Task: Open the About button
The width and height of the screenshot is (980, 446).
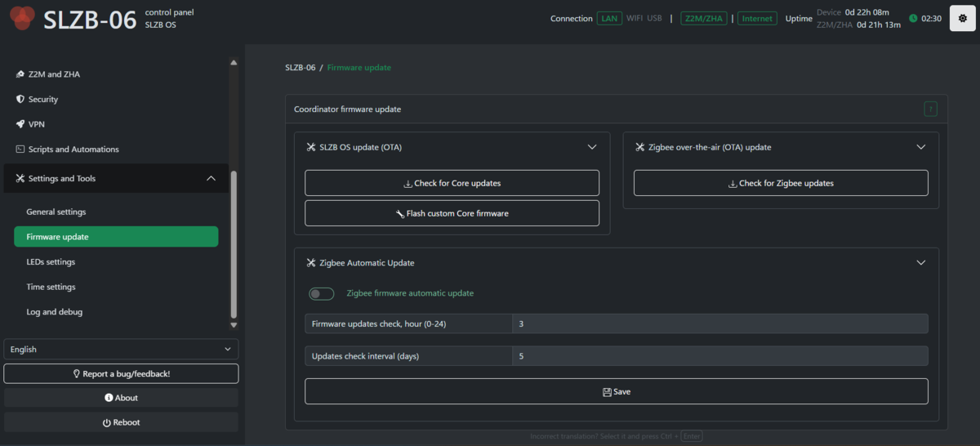Action: coord(121,398)
